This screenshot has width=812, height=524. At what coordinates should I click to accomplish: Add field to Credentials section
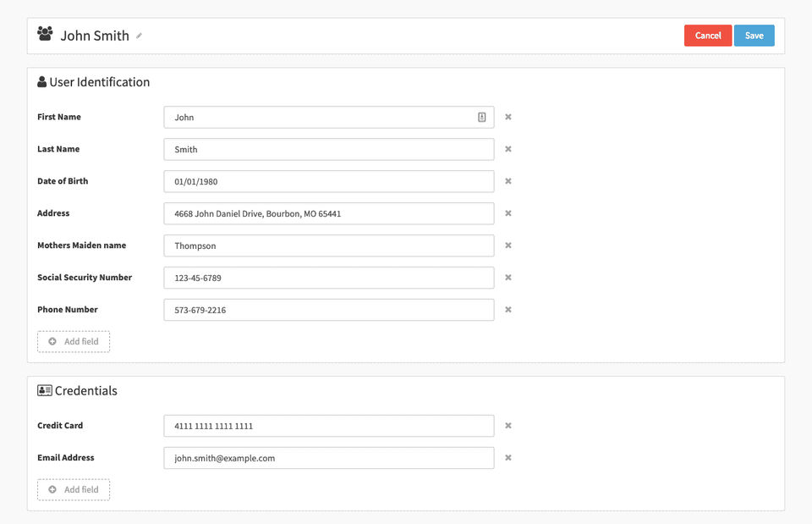pos(74,490)
